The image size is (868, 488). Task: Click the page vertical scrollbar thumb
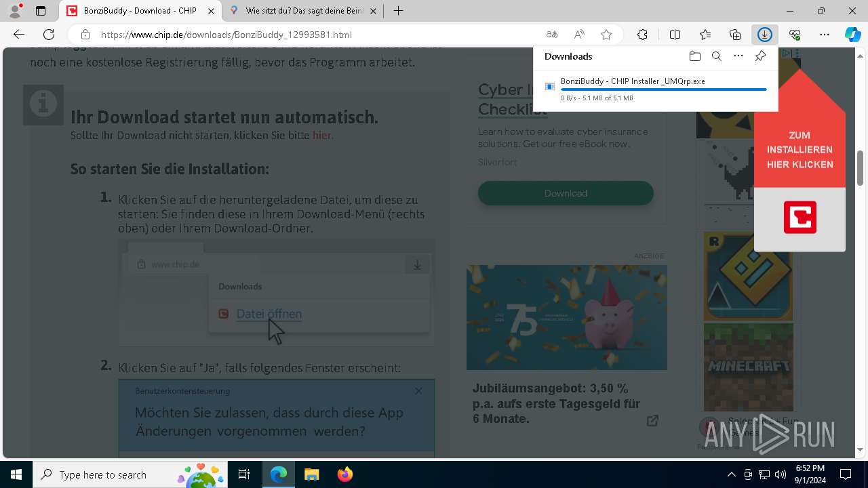(861, 167)
